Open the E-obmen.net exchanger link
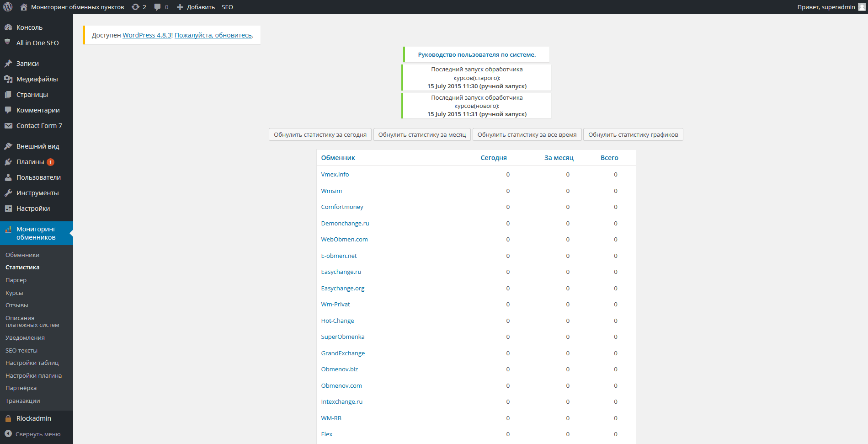 pyautogui.click(x=339, y=256)
